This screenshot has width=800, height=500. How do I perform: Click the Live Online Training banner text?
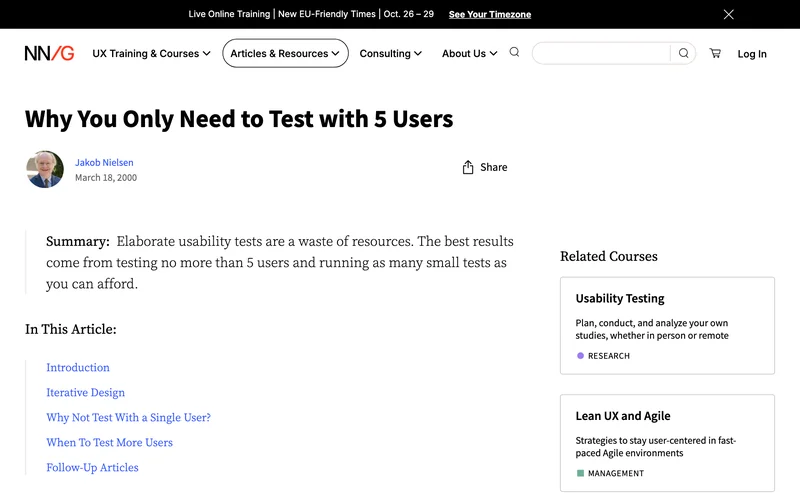311,14
